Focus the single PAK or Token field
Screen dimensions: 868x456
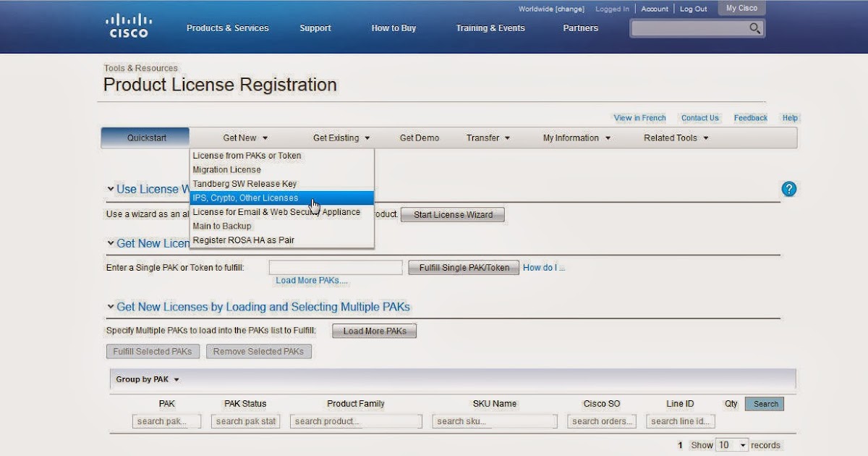(x=336, y=268)
